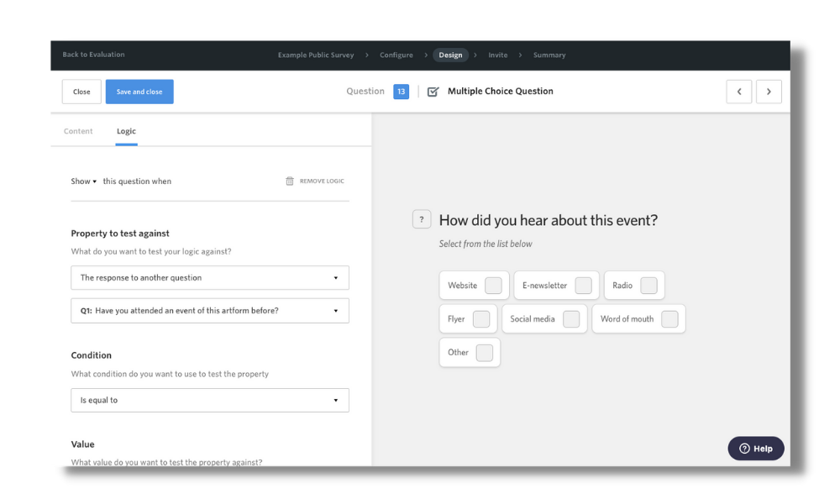Image resolution: width=840 pixels, height=504 pixels.
Task: Click Save and close button
Action: click(139, 92)
